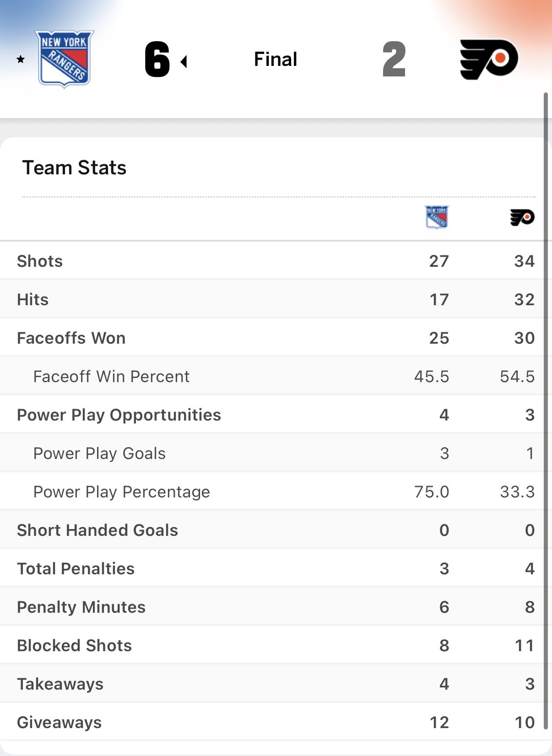
Task: Tap the large New York Rangers logo
Action: click(x=64, y=59)
